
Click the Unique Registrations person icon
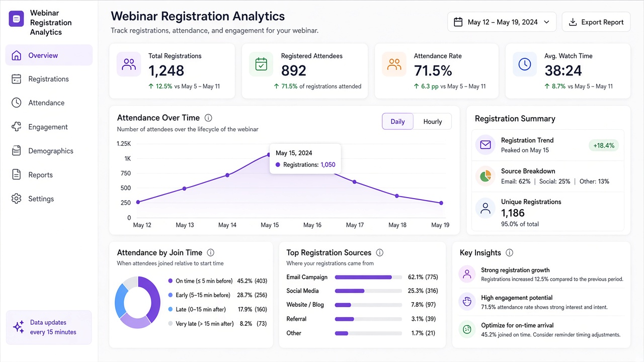(x=485, y=208)
